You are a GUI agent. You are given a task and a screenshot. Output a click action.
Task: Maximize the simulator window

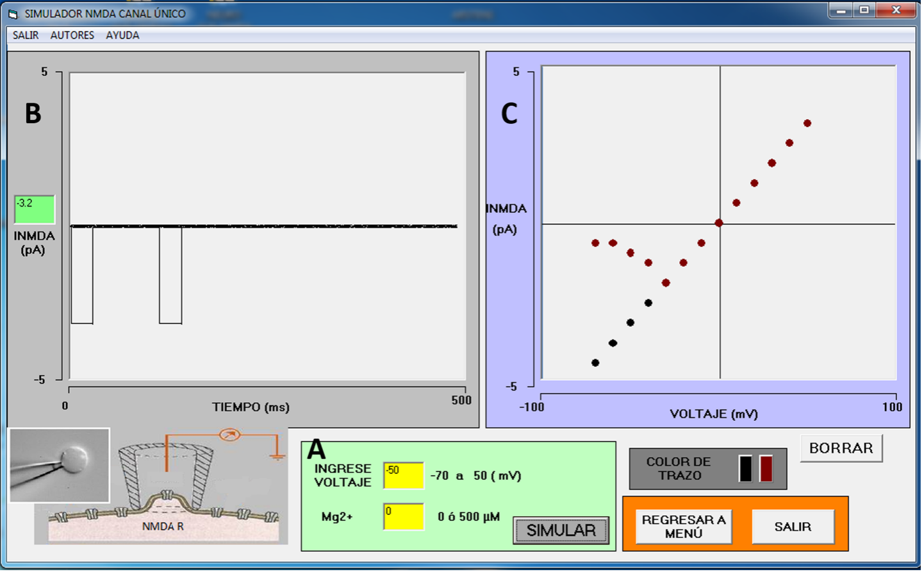pos(864,10)
